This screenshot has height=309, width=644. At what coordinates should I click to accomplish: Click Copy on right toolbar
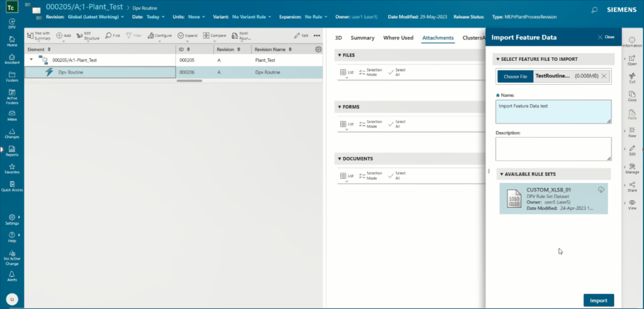pos(632,96)
